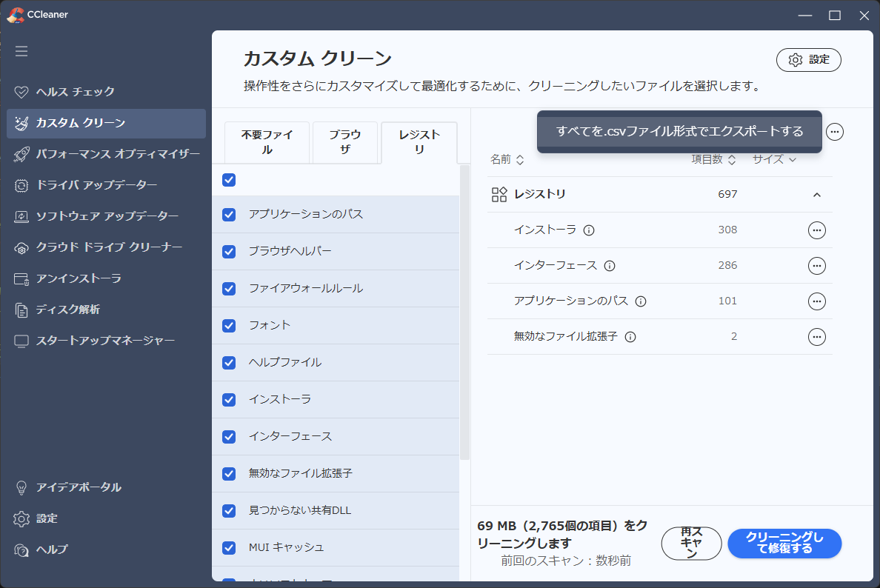Show info for 無効なファイル拡張子 result
The image size is (880, 588).
630,337
